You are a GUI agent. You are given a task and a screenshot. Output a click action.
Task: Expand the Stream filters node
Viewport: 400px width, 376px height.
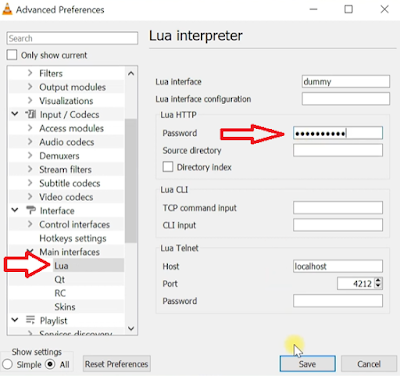point(30,169)
